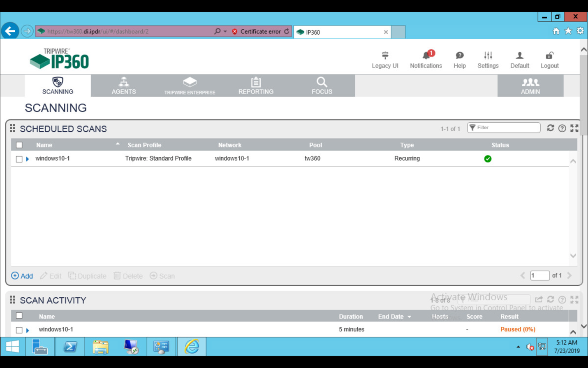Viewport: 588px width, 368px height.
Task: Open address bar dropdown arrow
Action: pyautogui.click(x=225, y=31)
